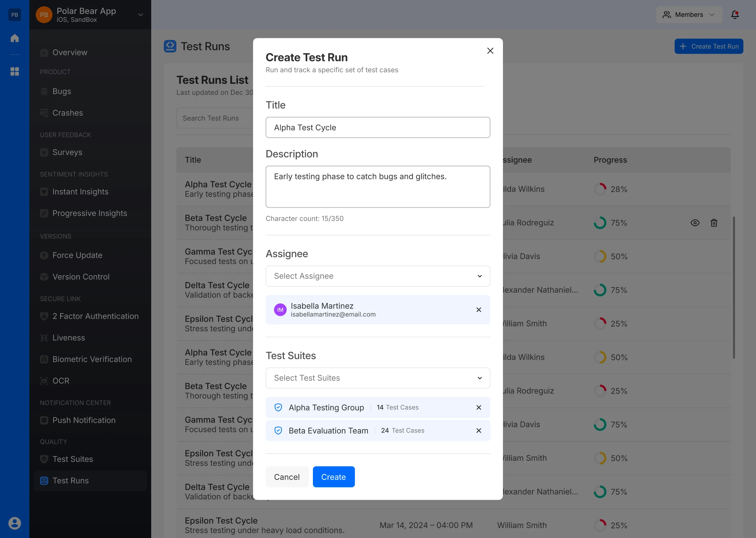Screen dimensions: 756x538
Task: View Beta Test Cycle with the eye icon
Action: coord(695,223)
